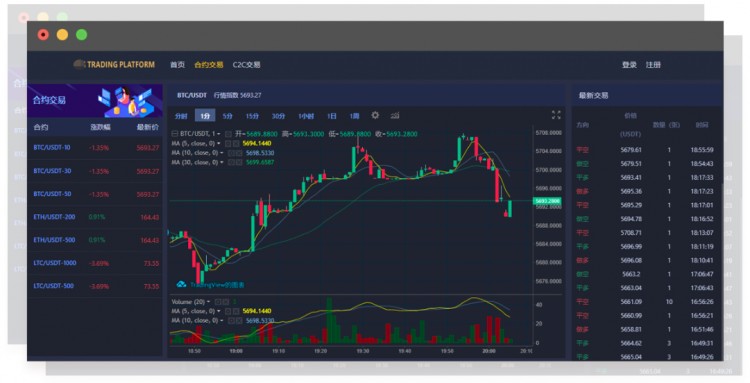This screenshot has width=750, height=383.
Task: Click the 行情指数 5693.27 index text
Action: coord(238,95)
